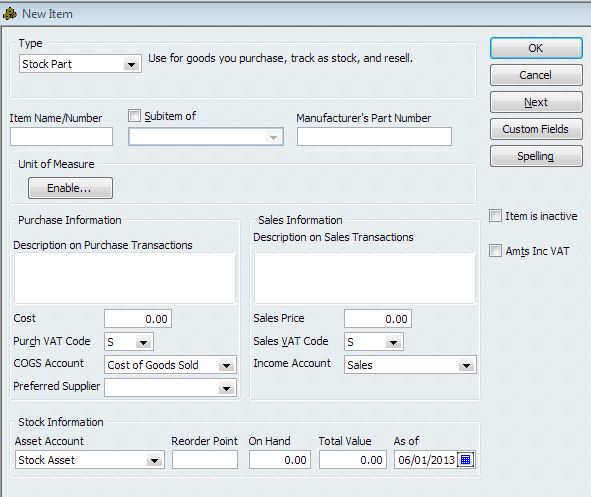Image resolution: width=591 pixels, height=497 pixels.
Task: Focus the Item Name/Number field
Action: click(61, 136)
